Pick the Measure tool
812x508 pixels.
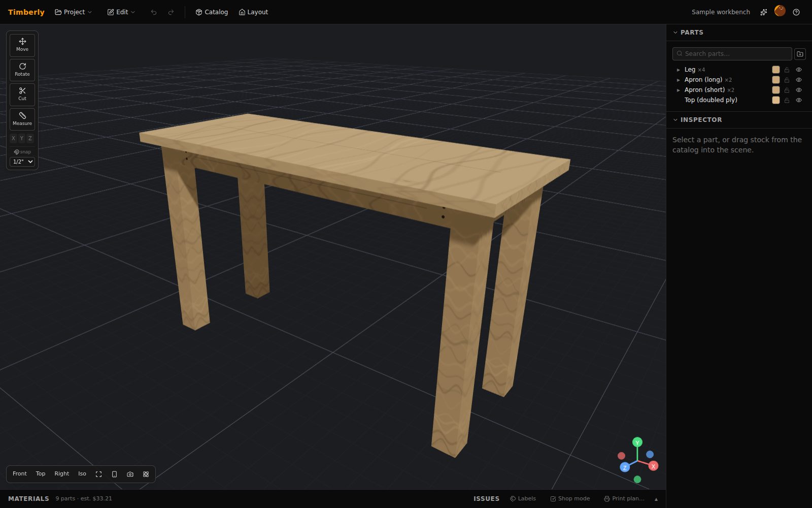[22, 119]
